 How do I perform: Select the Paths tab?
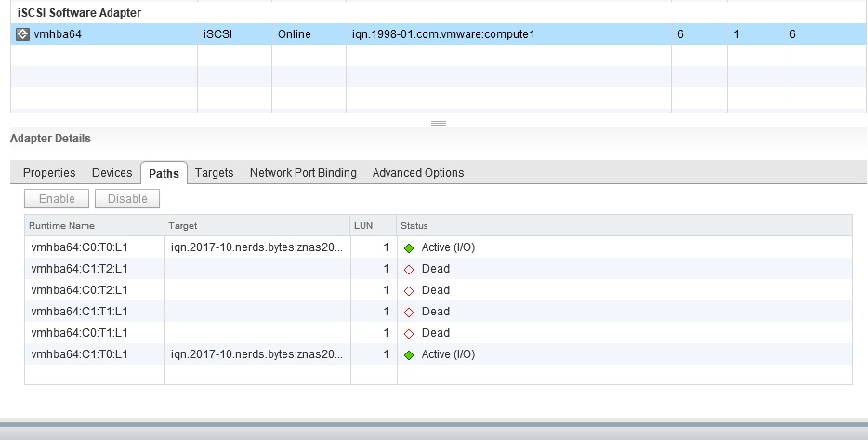tap(164, 173)
